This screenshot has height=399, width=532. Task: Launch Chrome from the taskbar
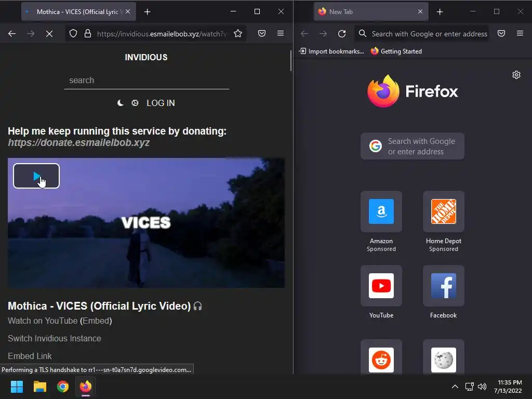pos(63,387)
